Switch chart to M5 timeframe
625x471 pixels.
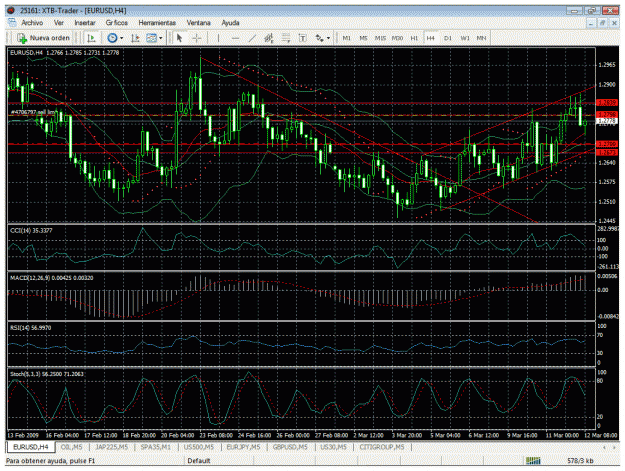[x=363, y=38]
